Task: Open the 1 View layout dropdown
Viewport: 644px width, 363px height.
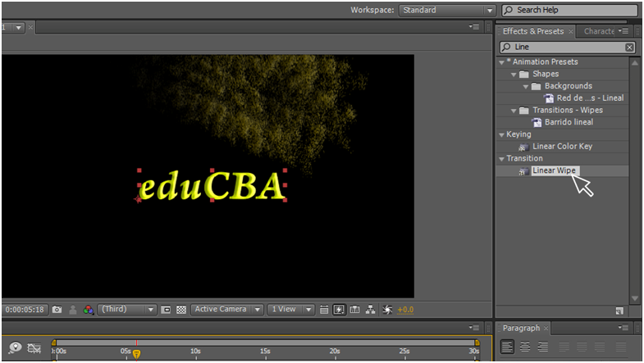Action: tap(290, 309)
